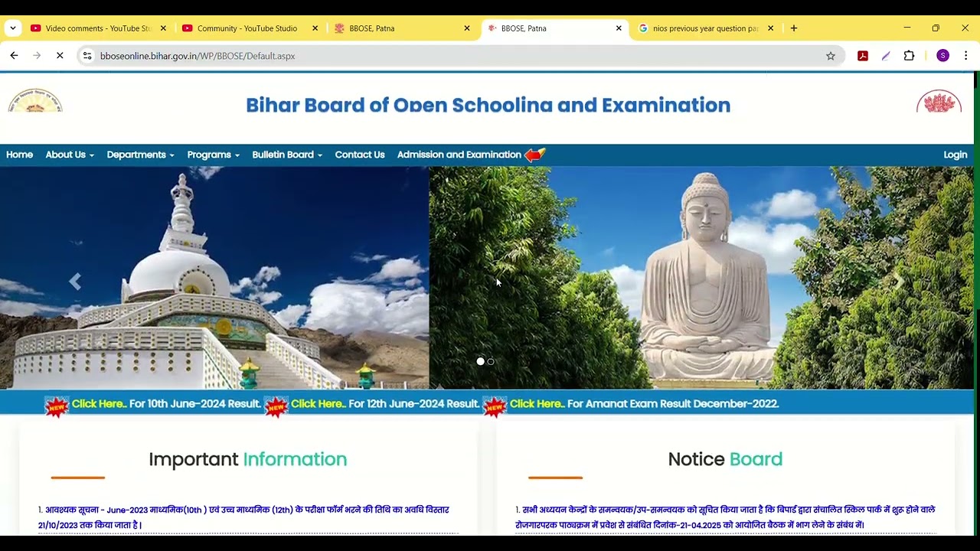This screenshot has height=551, width=980.
Task: Open the tab search dropdown arrow
Action: coord(13,28)
